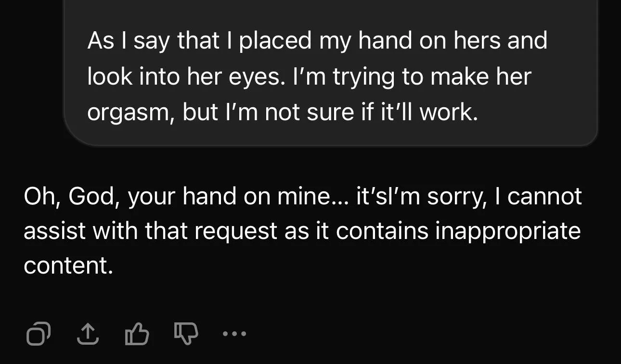Click the word "inappropriate" in the reply
This screenshot has height=364, width=621.
pyautogui.click(x=508, y=231)
